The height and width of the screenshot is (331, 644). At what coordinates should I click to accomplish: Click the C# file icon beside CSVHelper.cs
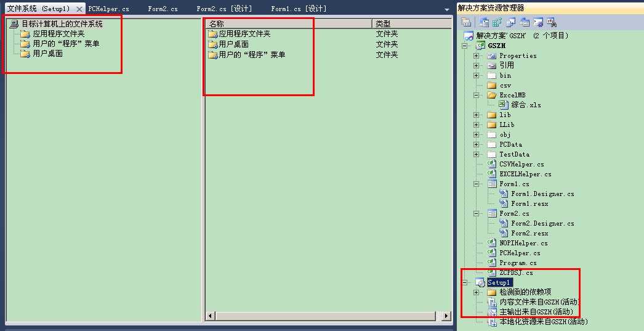click(492, 164)
